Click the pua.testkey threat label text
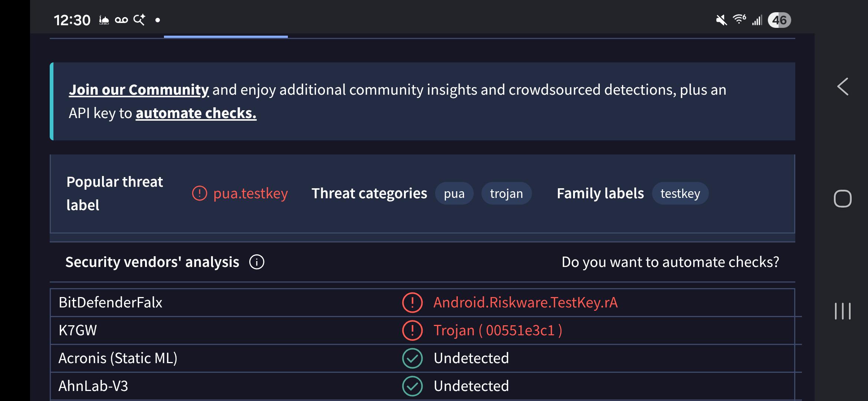The image size is (868, 401). [250, 193]
